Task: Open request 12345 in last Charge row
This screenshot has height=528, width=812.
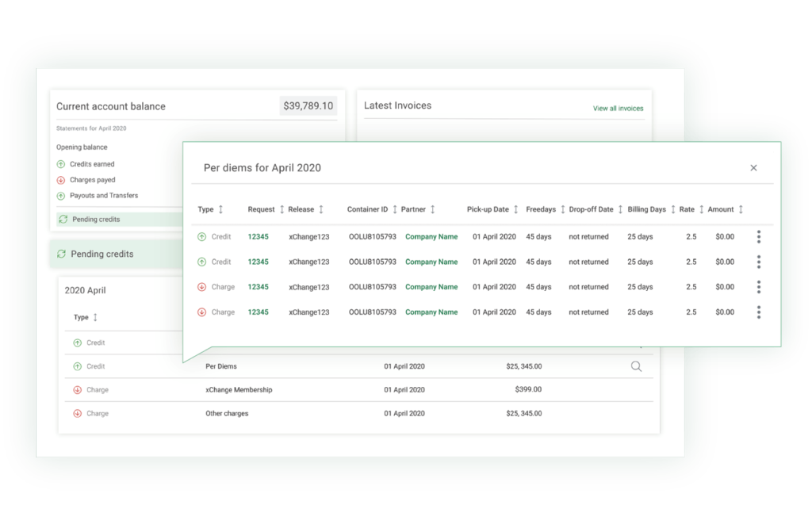Action: point(258,312)
